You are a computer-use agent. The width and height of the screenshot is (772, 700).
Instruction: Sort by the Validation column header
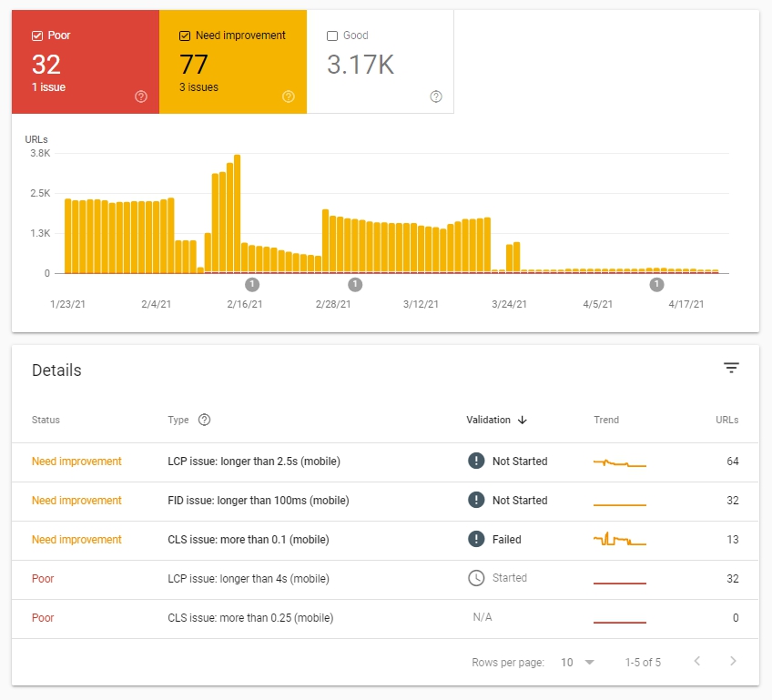pyautogui.click(x=488, y=420)
